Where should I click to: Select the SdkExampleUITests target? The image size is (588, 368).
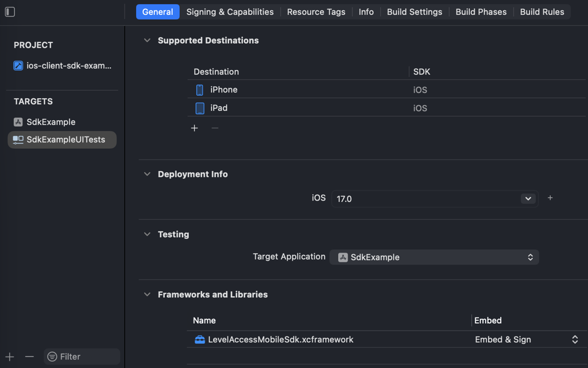coord(62,140)
